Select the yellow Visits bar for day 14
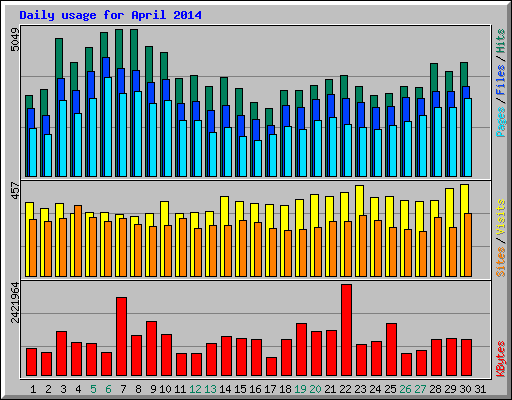The image size is (512, 400). [224, 211]
